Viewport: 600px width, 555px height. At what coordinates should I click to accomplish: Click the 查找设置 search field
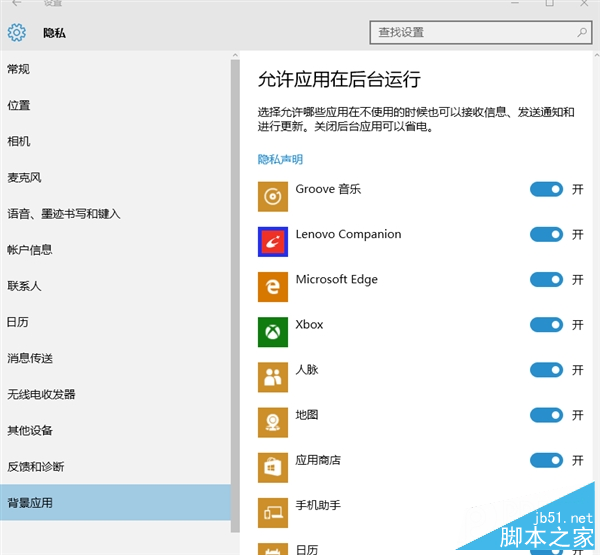481,33
